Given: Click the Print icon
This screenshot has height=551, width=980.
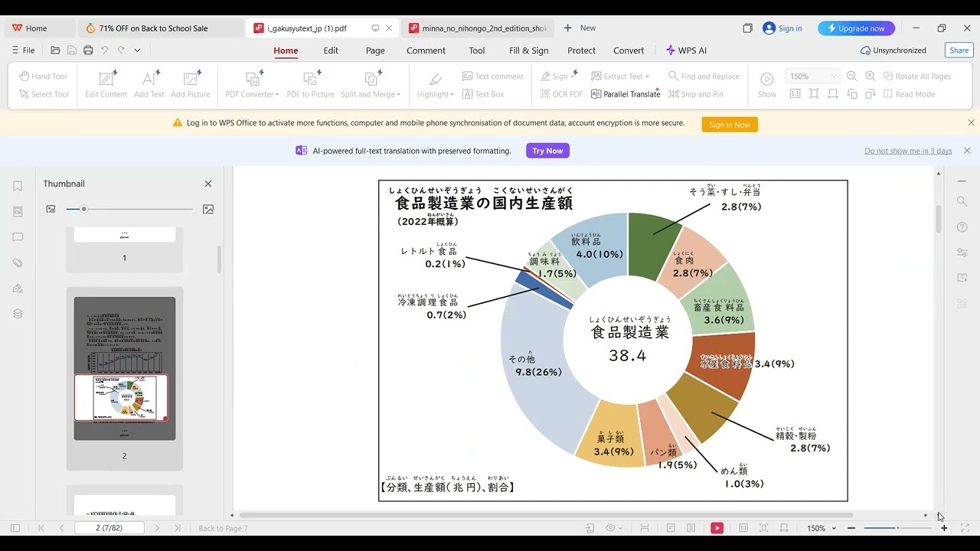Looking at the screenshot, I should click(88, 51).
